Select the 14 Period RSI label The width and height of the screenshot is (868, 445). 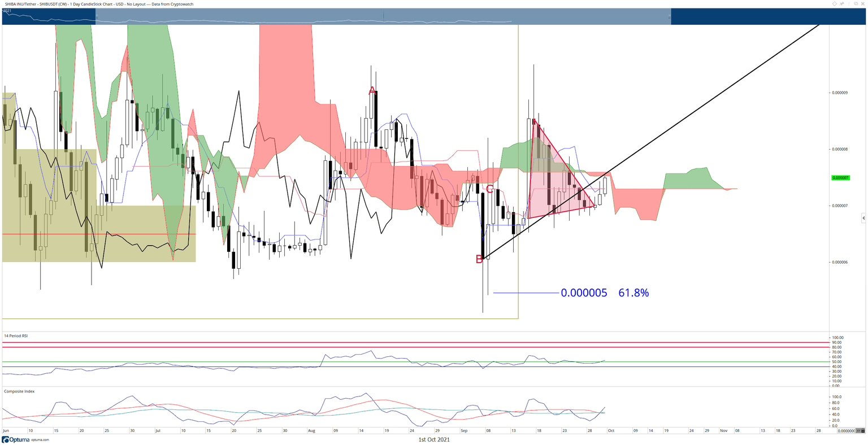16,335
